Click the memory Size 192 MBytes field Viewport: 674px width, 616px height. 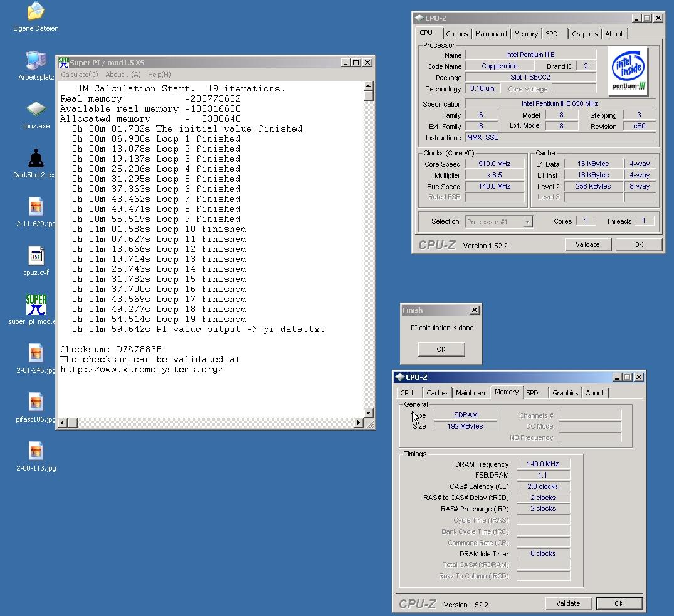465,426
